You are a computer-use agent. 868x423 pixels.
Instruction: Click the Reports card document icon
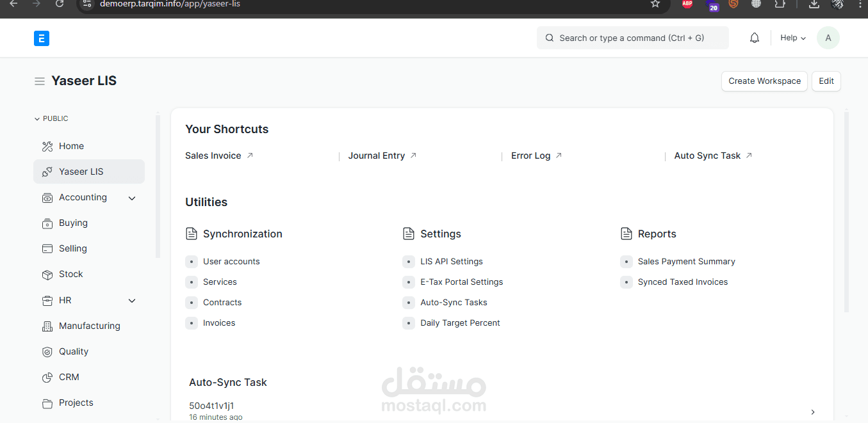click(x=626, y=234)
